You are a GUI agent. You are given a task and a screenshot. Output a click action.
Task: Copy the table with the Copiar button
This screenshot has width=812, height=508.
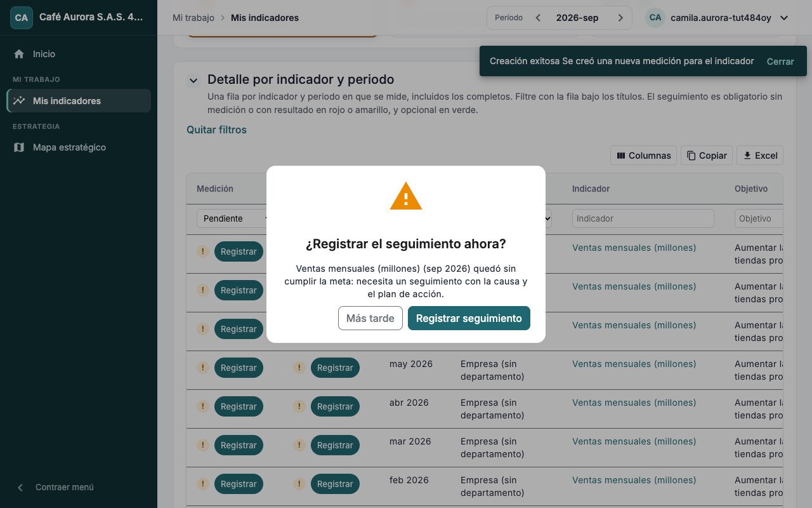707,156
